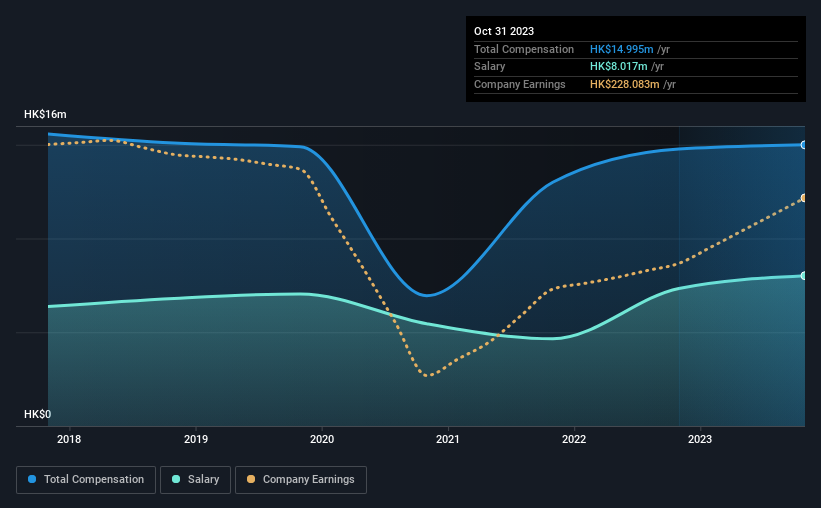Click the blue Total Compensation legend dot
The image size is (821, 508).
(x=32, y=479)
